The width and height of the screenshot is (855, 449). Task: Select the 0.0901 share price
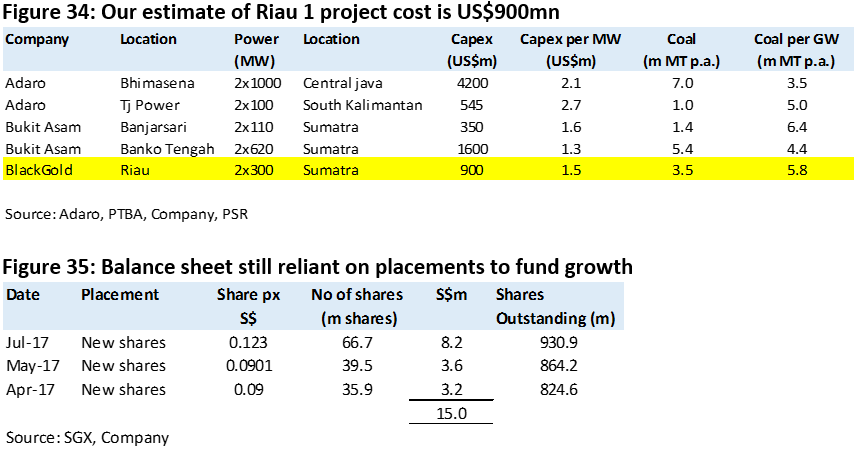click(x=249, y=366)
